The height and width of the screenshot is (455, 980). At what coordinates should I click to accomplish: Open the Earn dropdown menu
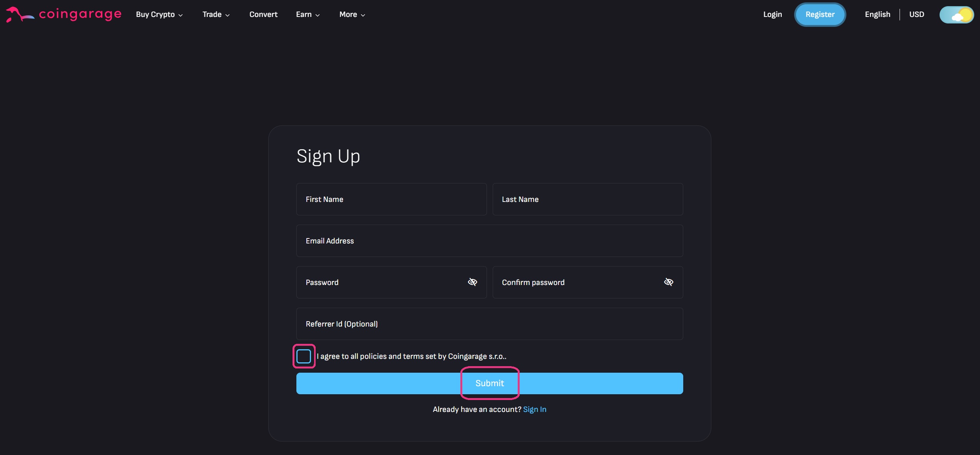[x=308, y=15]
